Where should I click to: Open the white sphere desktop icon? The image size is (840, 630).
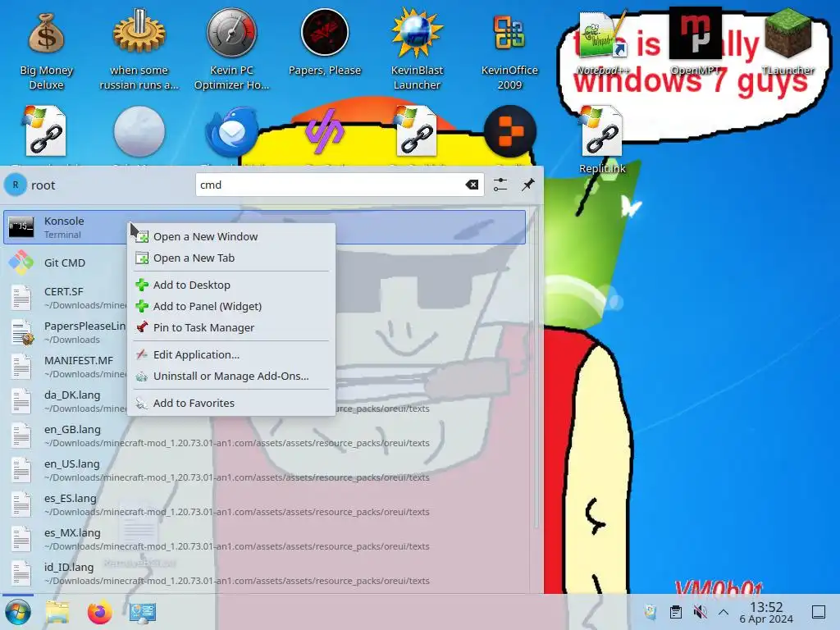(139, 132)
